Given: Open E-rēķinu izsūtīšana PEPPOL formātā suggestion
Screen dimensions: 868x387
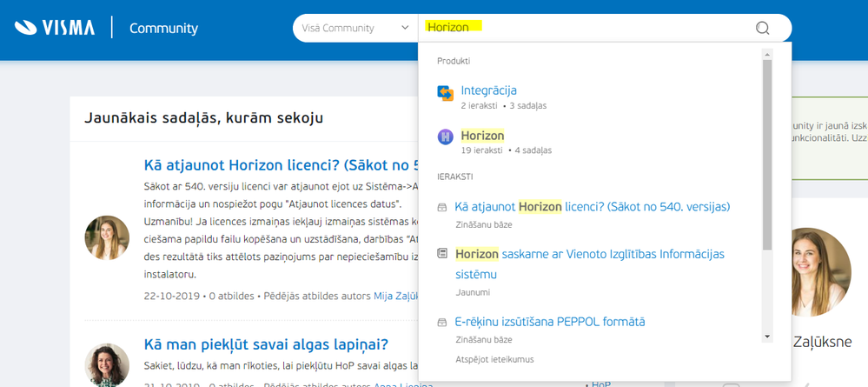Looking at the screenshot, I should [550, 322].
